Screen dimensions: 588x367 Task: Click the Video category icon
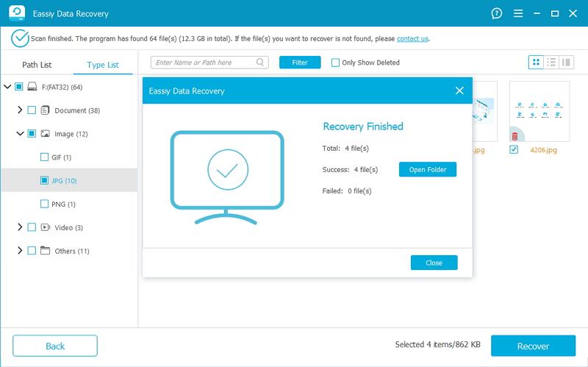coord(46,227)
